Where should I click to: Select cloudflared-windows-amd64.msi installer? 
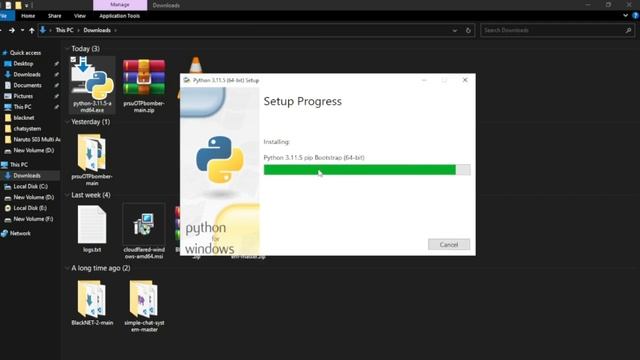[144, 224]
